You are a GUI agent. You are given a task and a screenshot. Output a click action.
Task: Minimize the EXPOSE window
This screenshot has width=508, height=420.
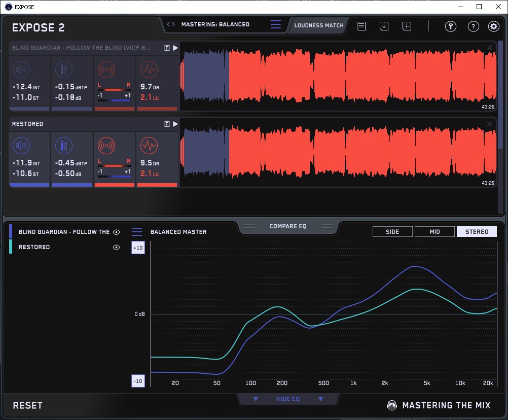pos(461,7)
